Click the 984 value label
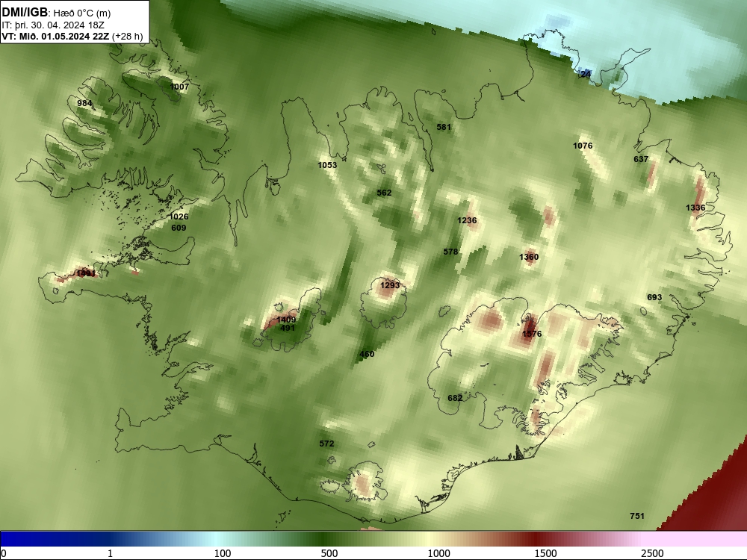Viewport: 747px width, 560px height. [85, 103]
